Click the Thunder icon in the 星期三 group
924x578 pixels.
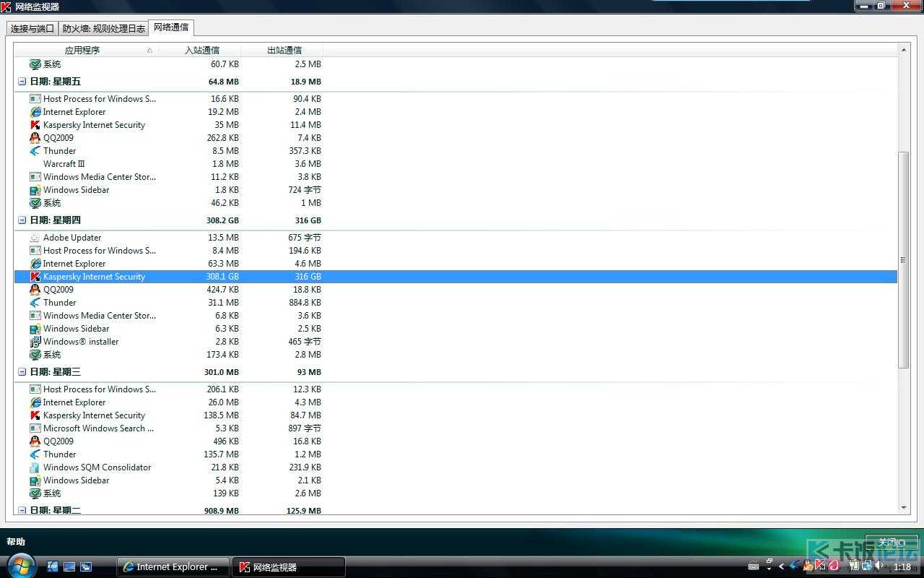point(35,454)
